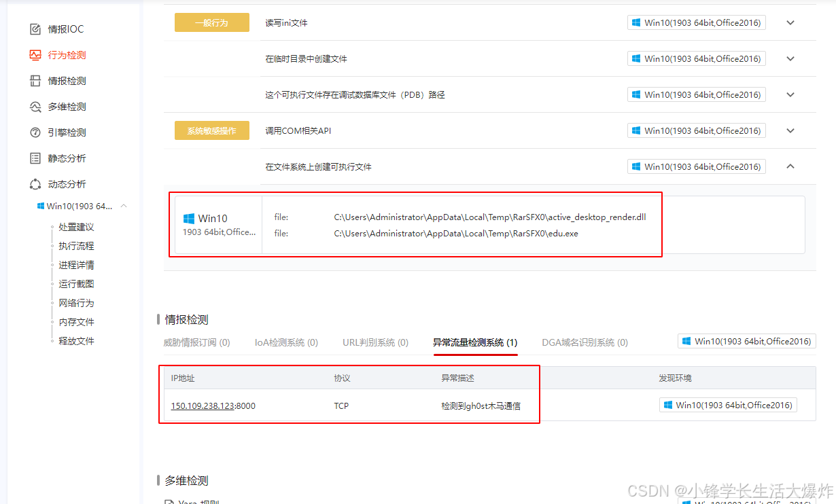This screenshot has width=836, height=504.
Task: Expand the 在临时目录中创建文件 row chevron
Action: pos(790,58)
